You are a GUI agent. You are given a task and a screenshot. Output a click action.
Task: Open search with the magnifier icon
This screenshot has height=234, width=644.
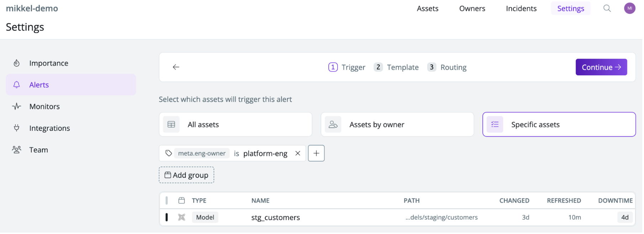(x=607, y=9)
